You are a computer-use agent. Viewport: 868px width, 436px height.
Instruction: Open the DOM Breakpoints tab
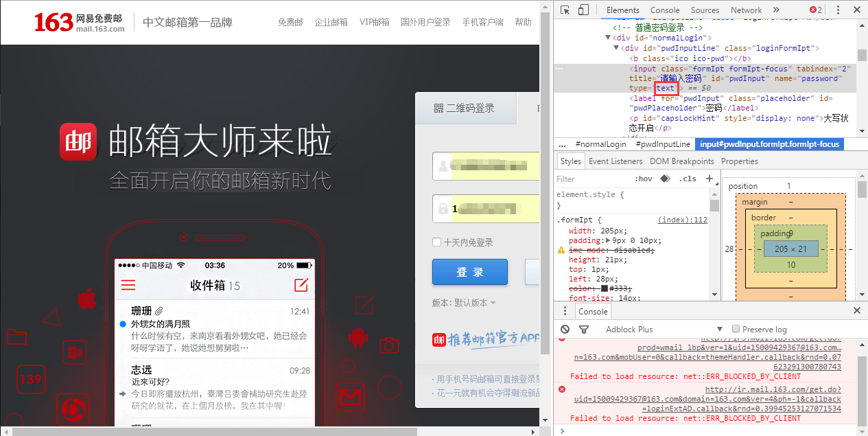[682, 161]
